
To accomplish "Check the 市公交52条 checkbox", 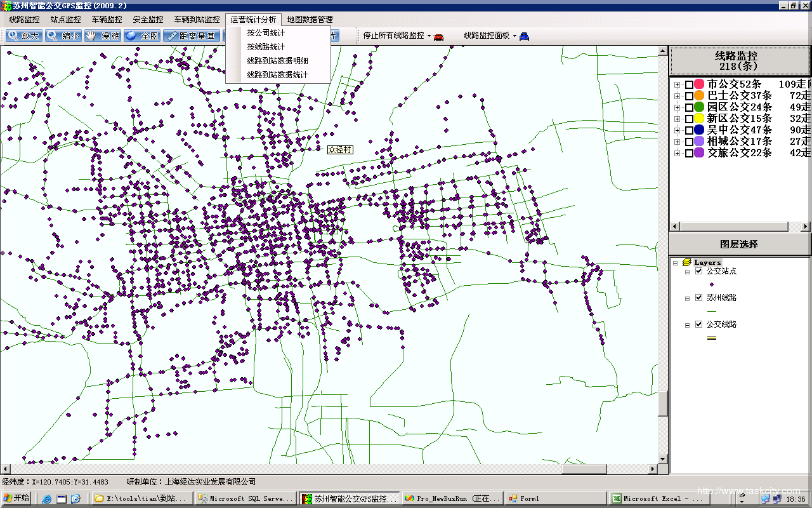I will pyautogui.click(x=689, y=84).
